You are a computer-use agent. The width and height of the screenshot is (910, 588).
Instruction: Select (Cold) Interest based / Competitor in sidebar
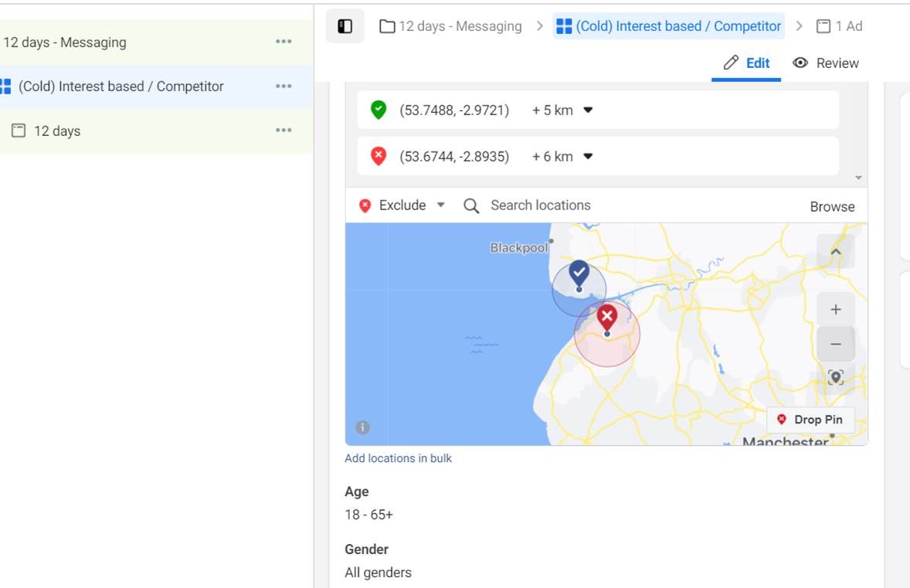pos(121,87)
